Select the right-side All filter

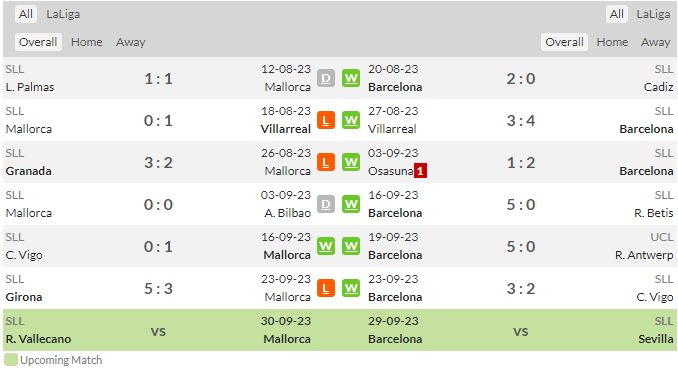tap(617, 14)
